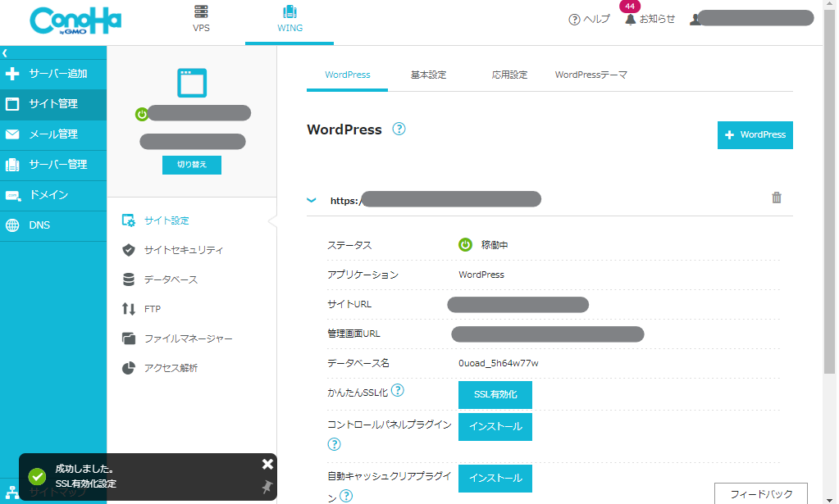Click the ConoHa by GMO logo
839x504 pixels.
(x=75, y=21)
